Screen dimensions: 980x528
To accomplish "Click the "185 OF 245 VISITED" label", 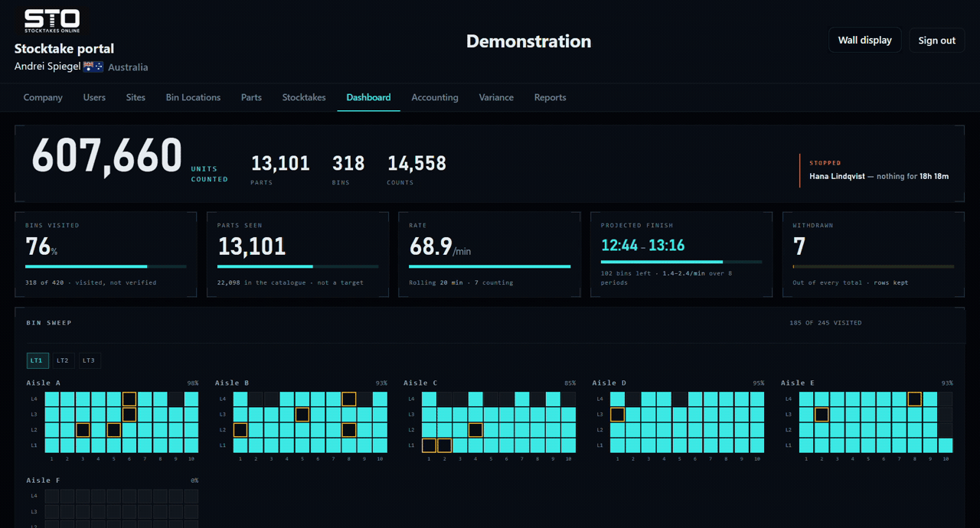I will 825,323.
